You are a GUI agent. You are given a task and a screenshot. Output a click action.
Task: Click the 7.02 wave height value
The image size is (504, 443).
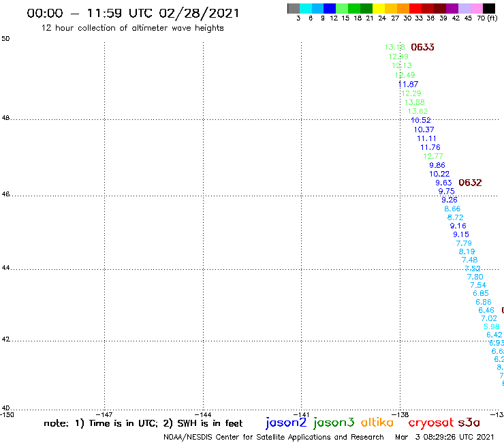point(489,318)
